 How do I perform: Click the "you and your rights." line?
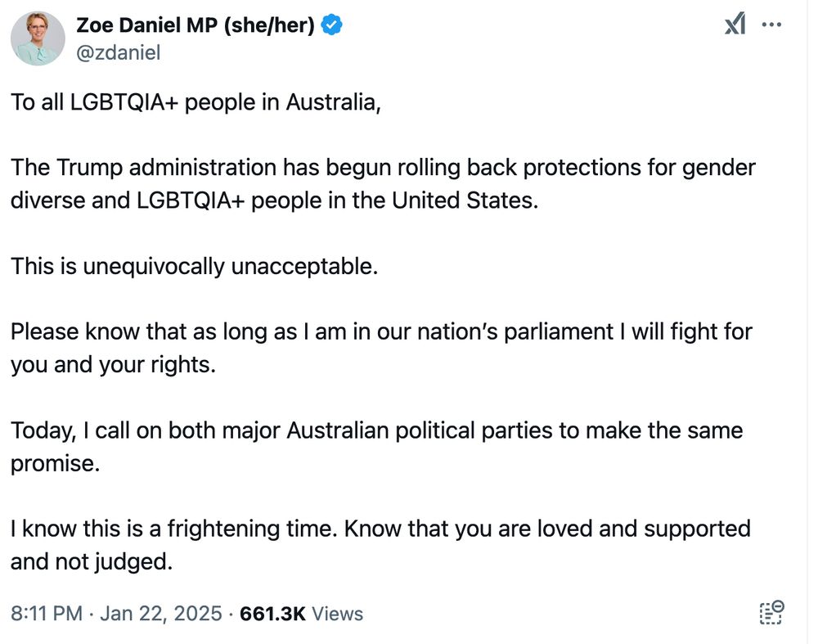tap(113, 365)
